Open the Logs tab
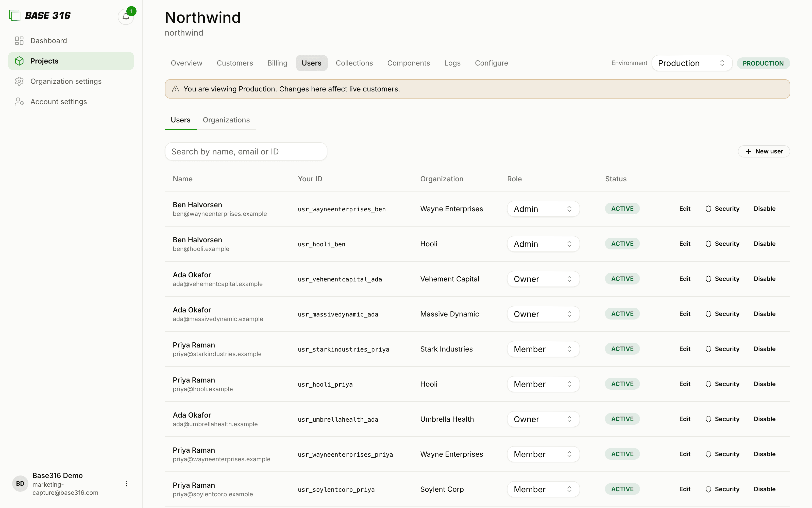This screenshot has height=508, width=812. click(452, 63)
